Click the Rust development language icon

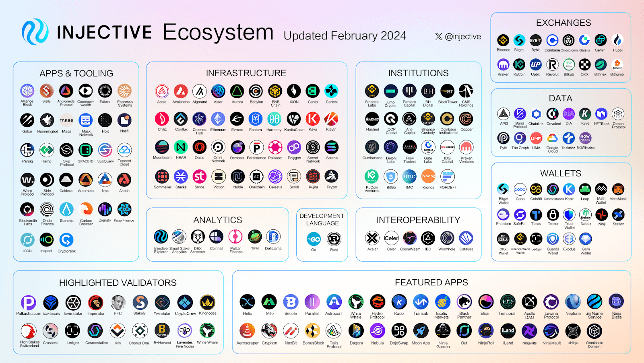coord(334,239)
